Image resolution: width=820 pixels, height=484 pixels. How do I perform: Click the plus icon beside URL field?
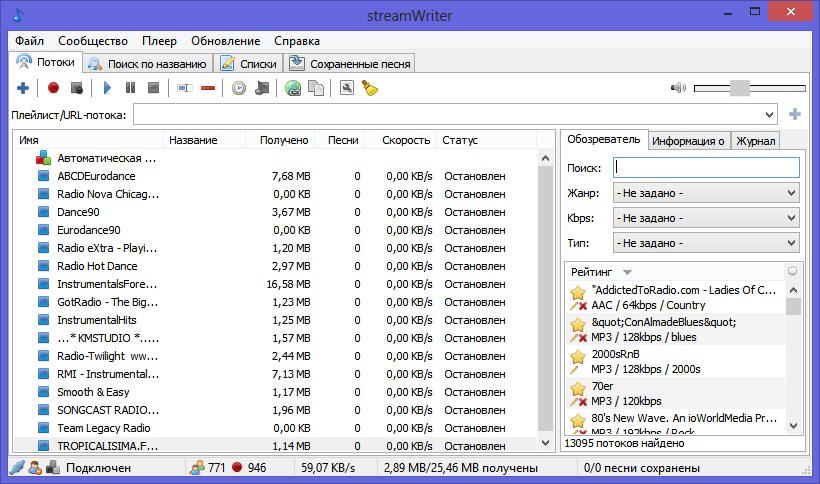[794, 114]
